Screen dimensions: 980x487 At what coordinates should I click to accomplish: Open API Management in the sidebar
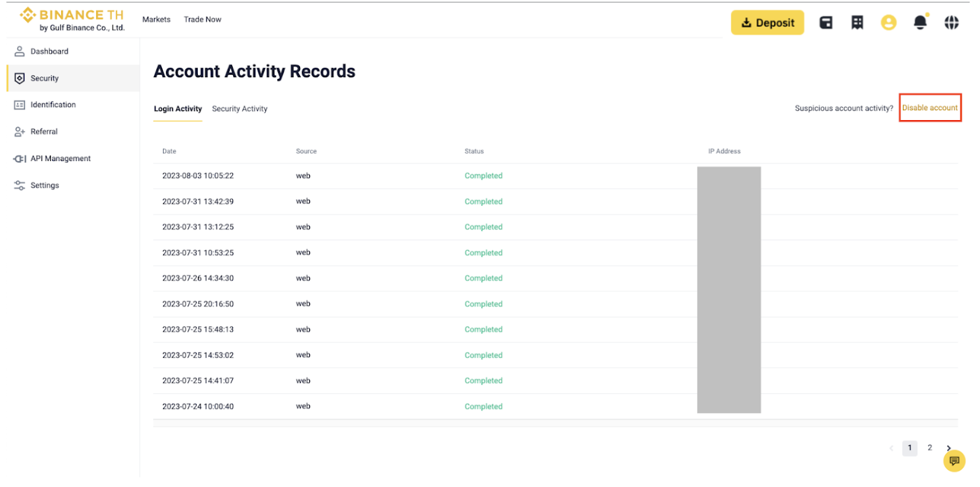[x=60, y=159]
